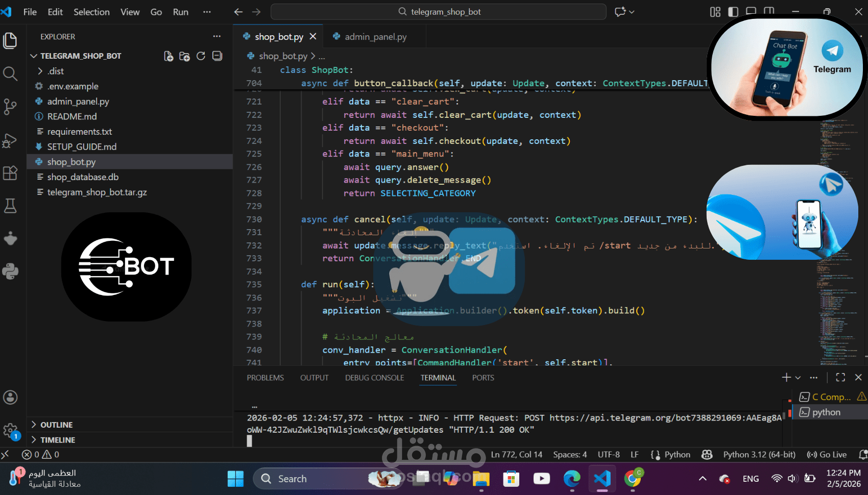
Task: Open the Windows Start menu
Action: (x=235, y=479)
